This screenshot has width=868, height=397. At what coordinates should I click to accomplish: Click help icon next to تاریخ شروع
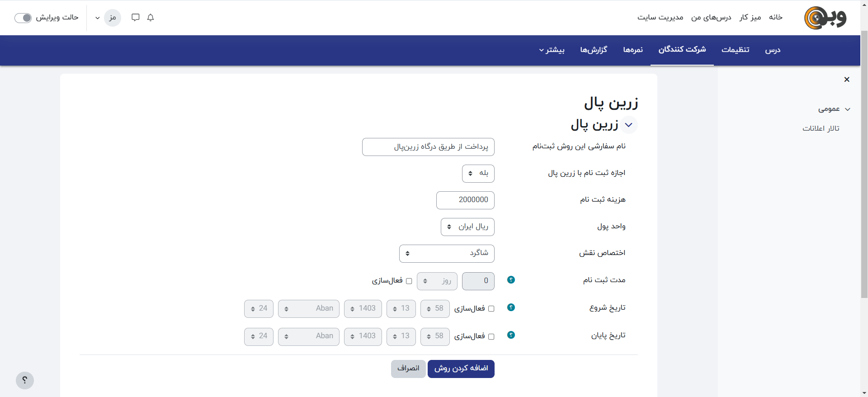coord(511,307)
